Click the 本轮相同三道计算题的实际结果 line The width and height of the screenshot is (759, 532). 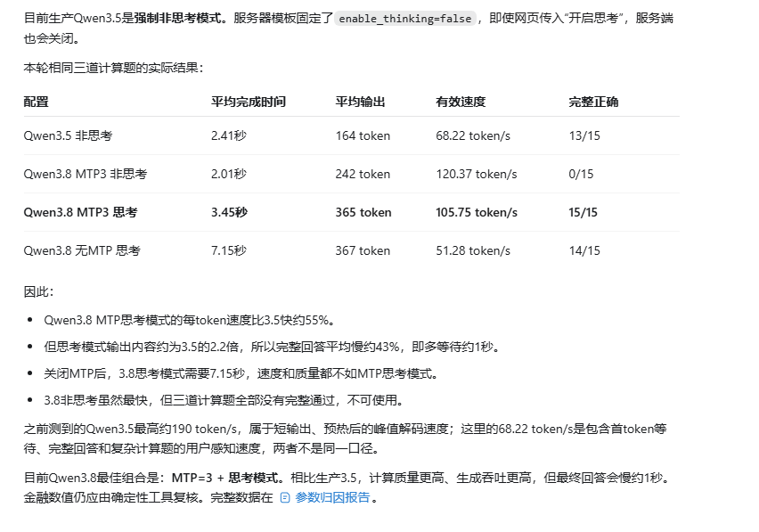tap(113, 68)
